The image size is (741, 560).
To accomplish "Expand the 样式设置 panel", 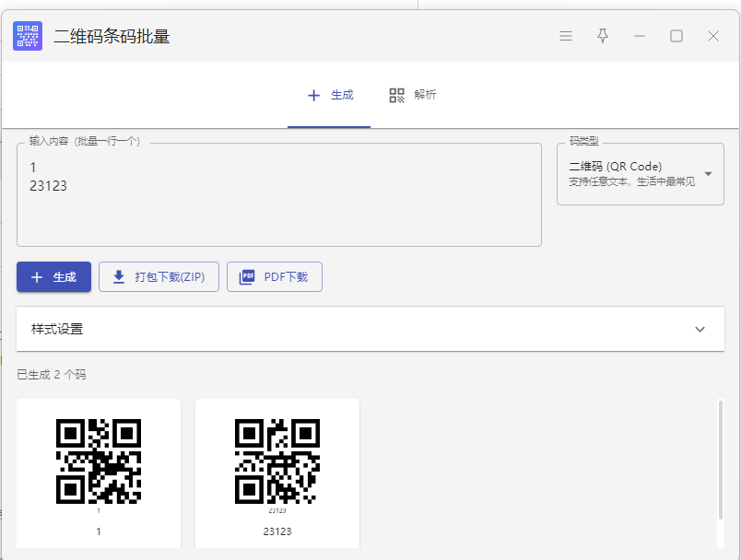I will coord(370,329).
